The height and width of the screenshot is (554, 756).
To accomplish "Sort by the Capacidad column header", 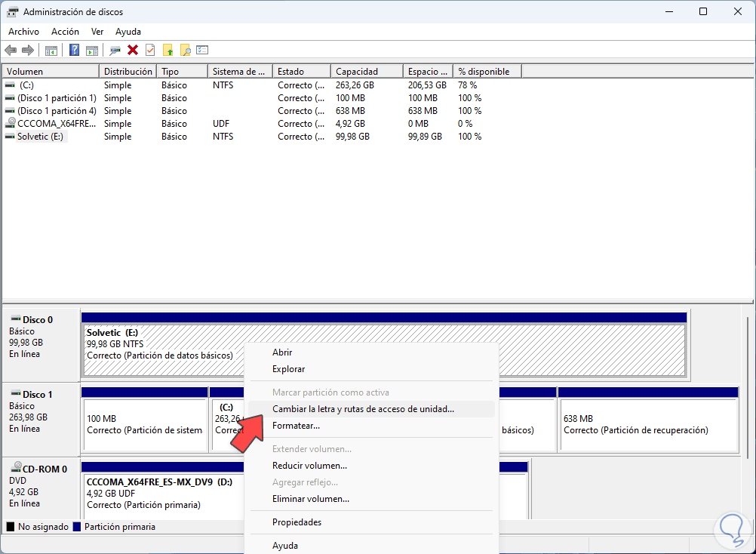I will click(367, 72).
